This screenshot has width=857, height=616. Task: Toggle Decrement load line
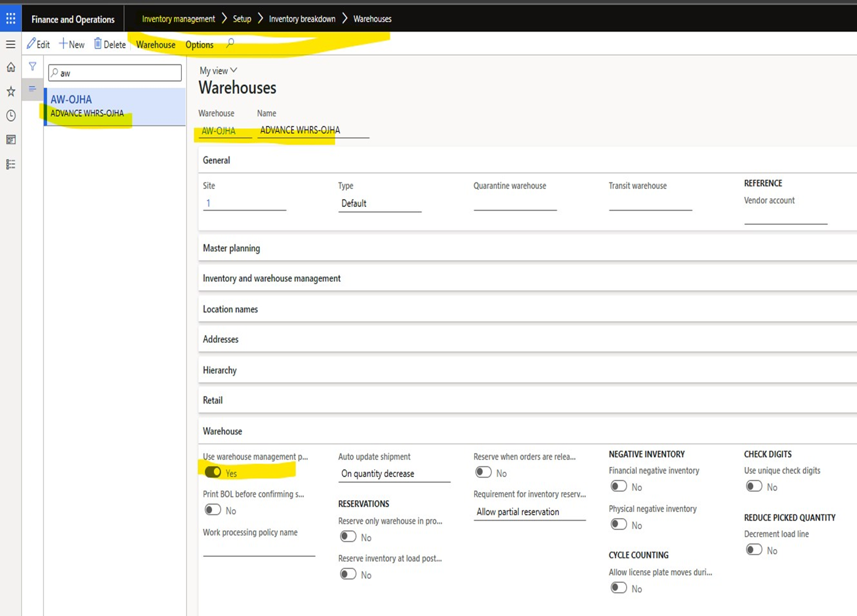click(x=754, y=550)
